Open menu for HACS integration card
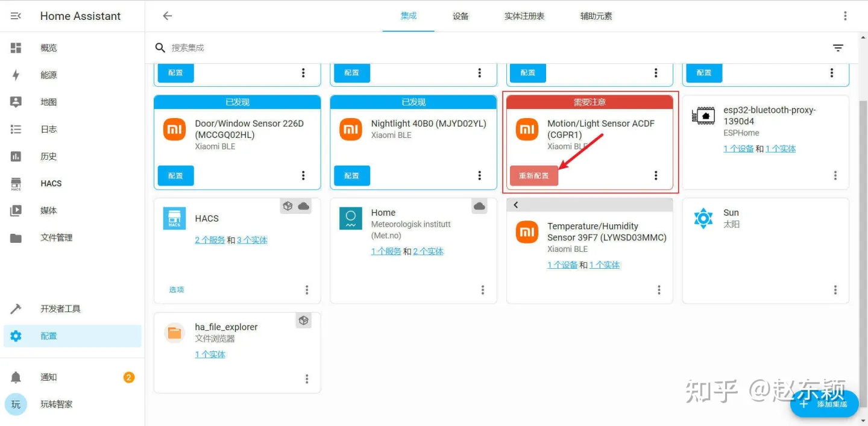868x426 pixels. (307, 290)
